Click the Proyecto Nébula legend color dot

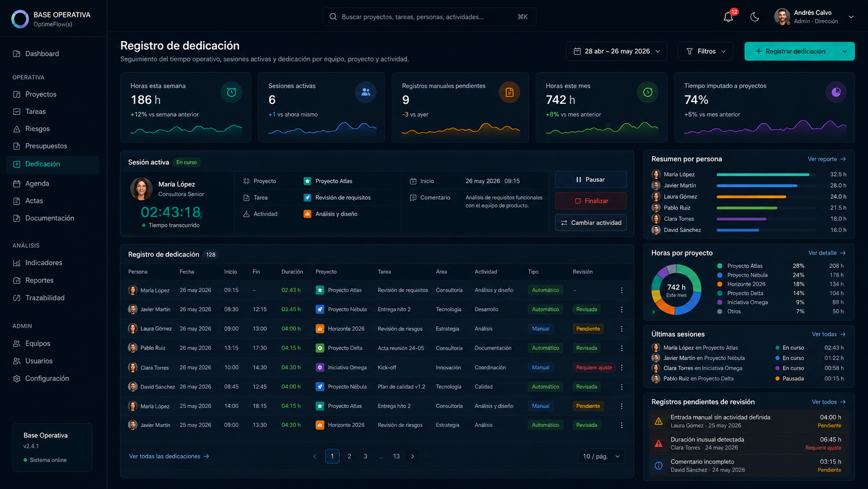click(x=720, y=275)
